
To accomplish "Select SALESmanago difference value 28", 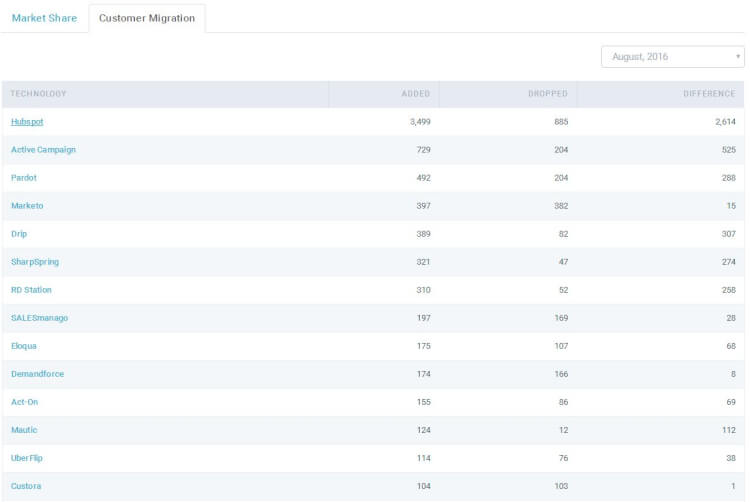I will [731, 318].
